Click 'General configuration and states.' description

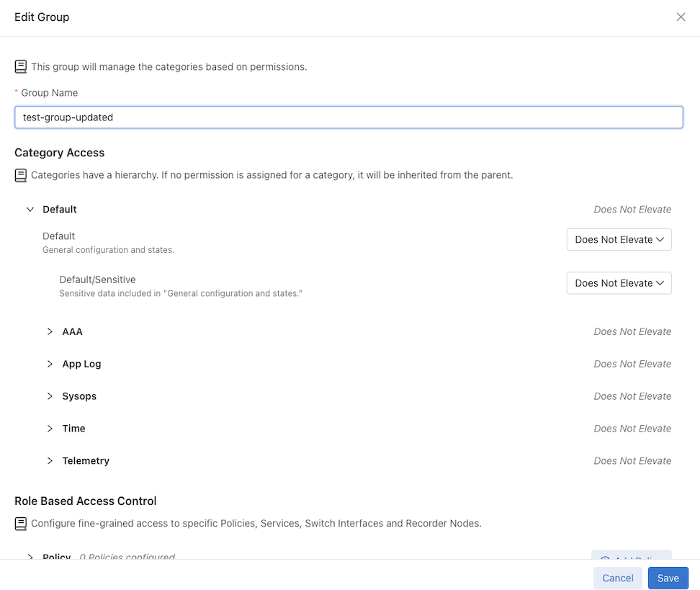109,250
